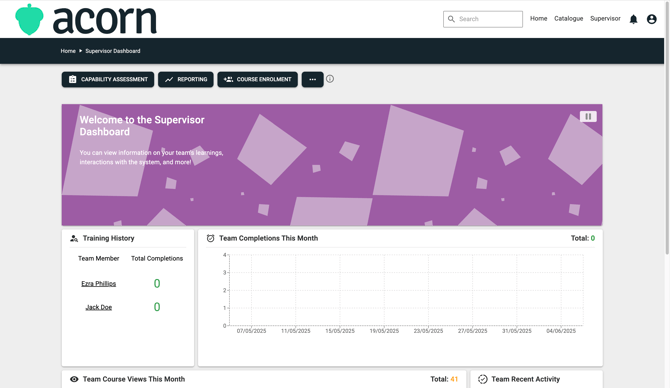Screen dimensions: 670x388
Task: Open the notifications bell
Action: [633, 19]
